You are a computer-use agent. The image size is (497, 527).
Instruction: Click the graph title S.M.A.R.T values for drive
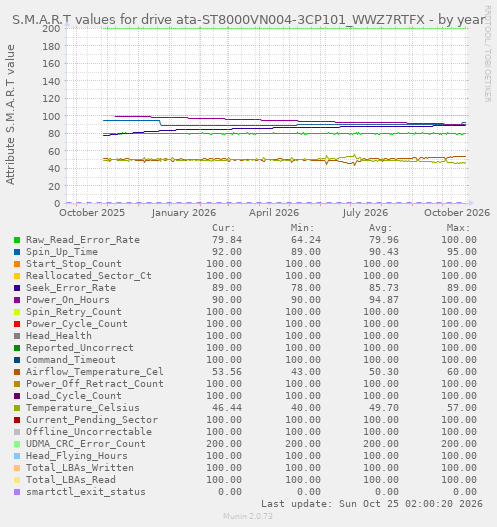coord(249,20)
